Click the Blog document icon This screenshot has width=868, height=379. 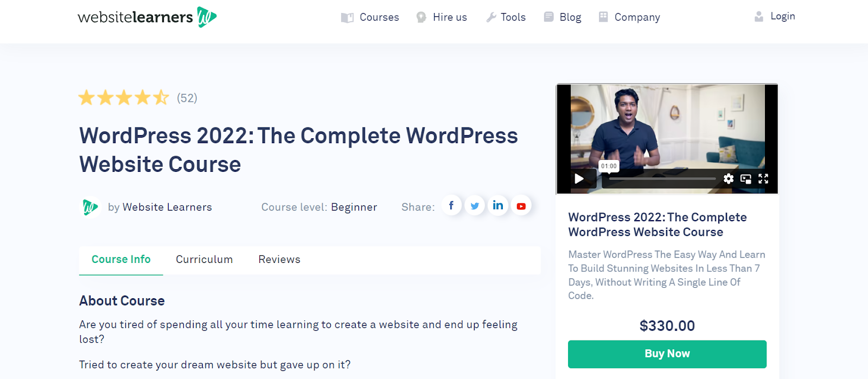point(548,17)
